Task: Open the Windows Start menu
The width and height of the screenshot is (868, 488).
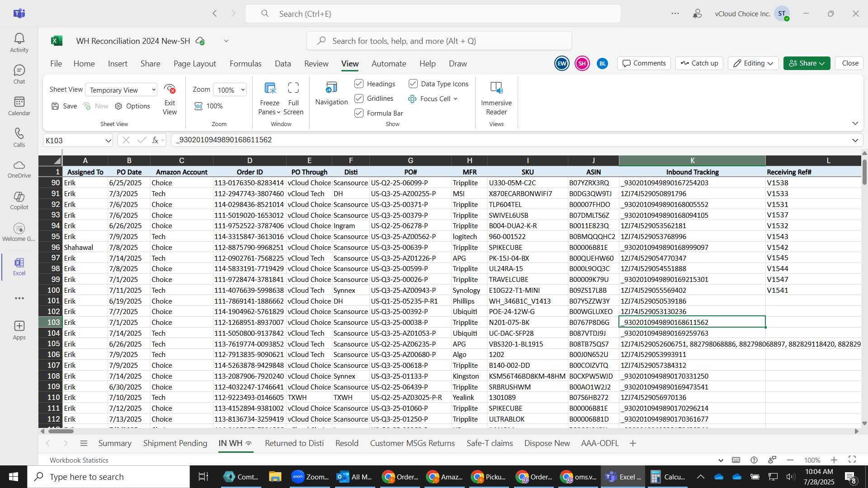Action: [13, 477]
